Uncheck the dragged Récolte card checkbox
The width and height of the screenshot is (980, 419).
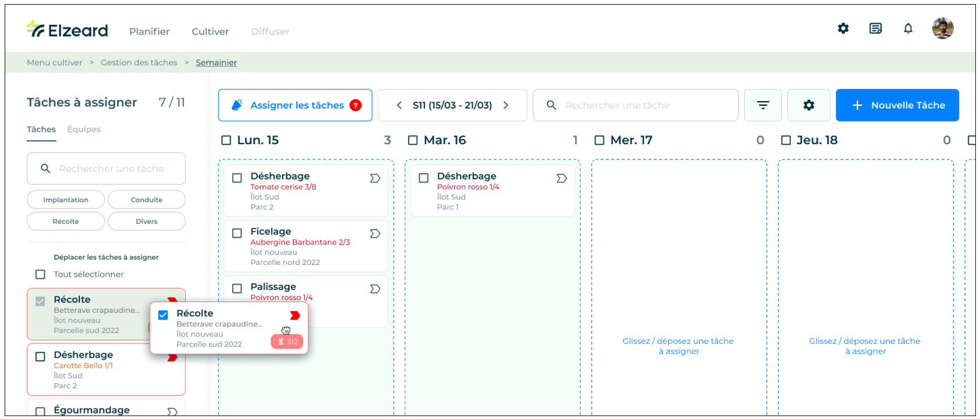tap(163, 315)
